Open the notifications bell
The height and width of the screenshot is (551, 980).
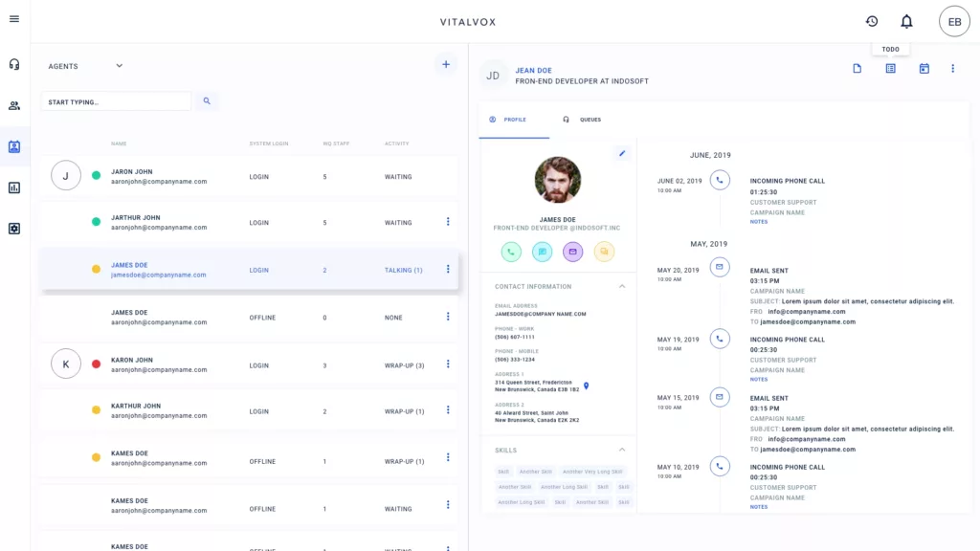pos(906,21)
